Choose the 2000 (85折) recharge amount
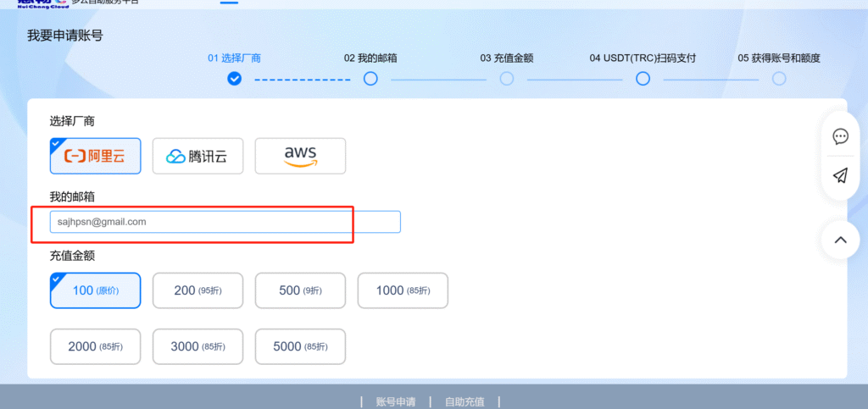868x409 pixels. click(95, 346)
